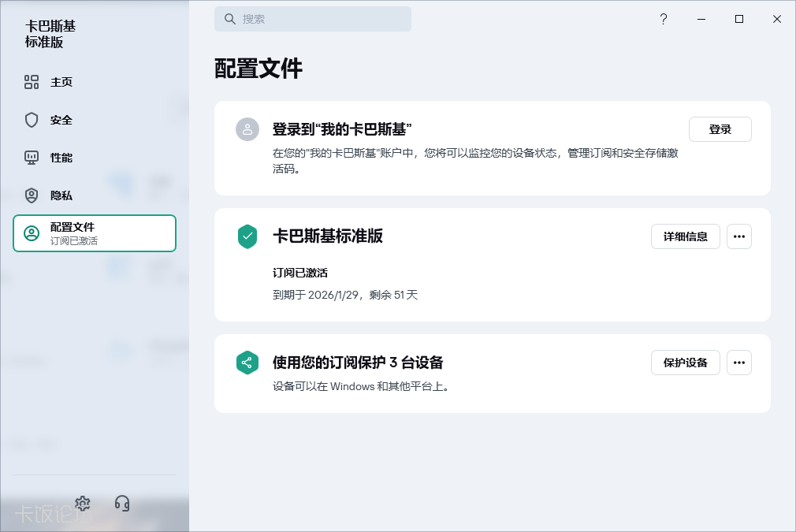Click the green share devices icon

(x=247, y=363)
